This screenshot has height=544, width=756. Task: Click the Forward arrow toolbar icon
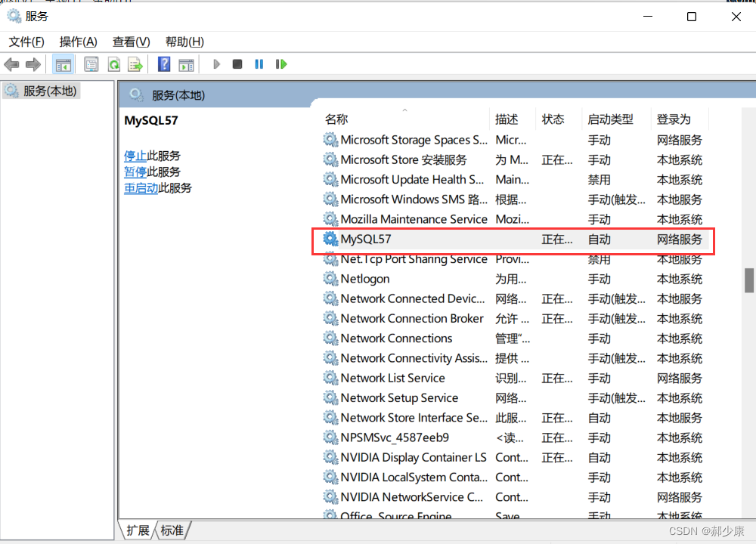pyautogui.click(x=33, y=64)
